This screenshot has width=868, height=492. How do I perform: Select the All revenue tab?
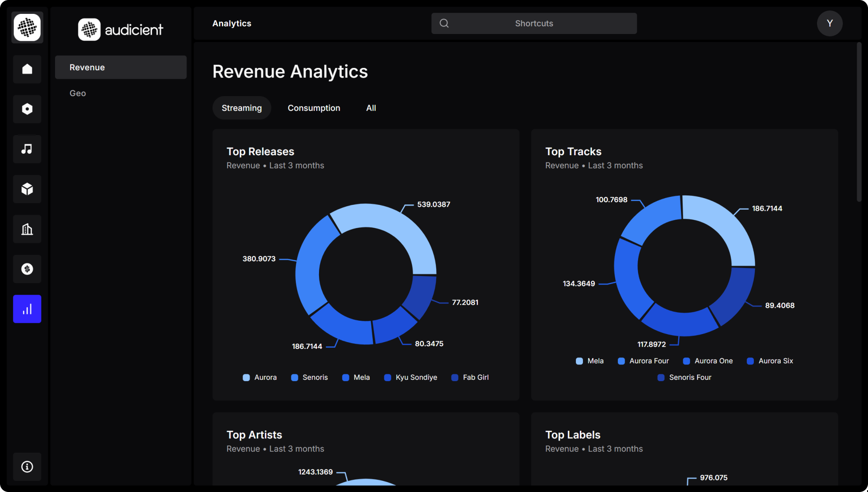(x=371, y=108)
